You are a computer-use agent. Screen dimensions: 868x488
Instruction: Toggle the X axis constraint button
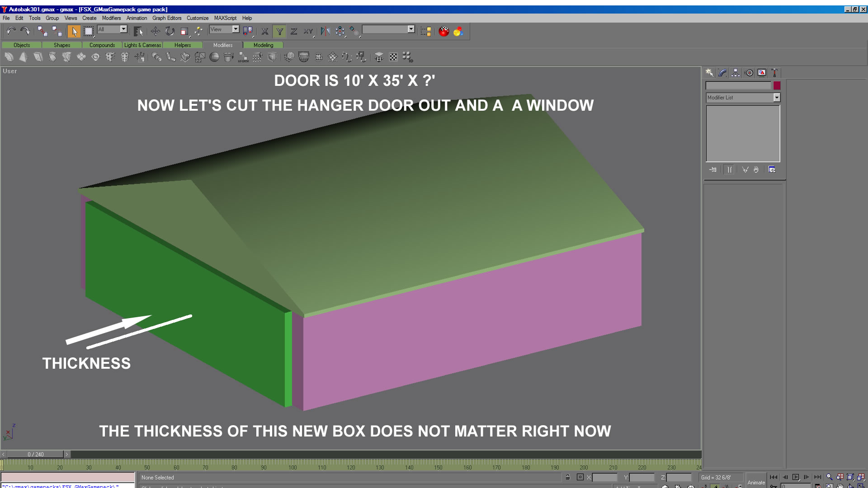click(265, 31)
